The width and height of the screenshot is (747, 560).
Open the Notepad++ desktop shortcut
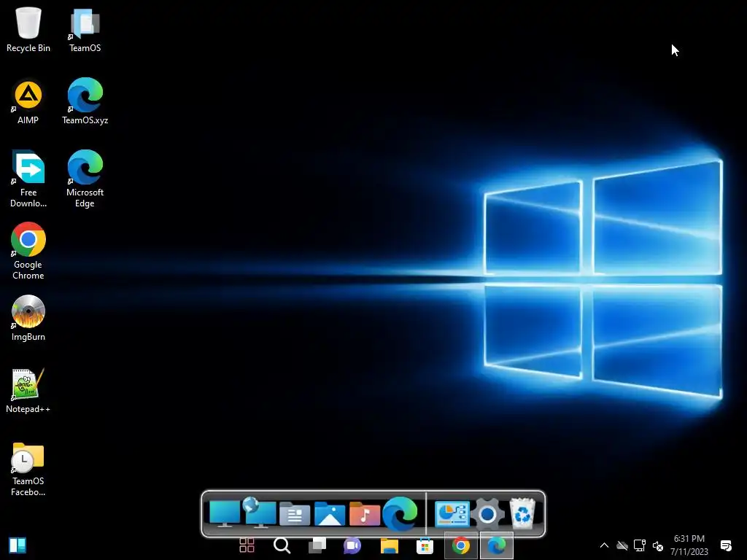click(x=28, y=391)
